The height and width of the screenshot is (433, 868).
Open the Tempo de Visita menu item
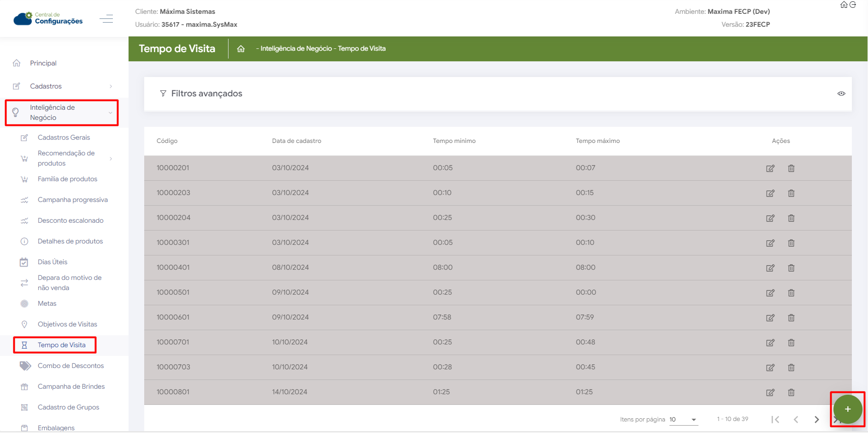tap(61, 345)
